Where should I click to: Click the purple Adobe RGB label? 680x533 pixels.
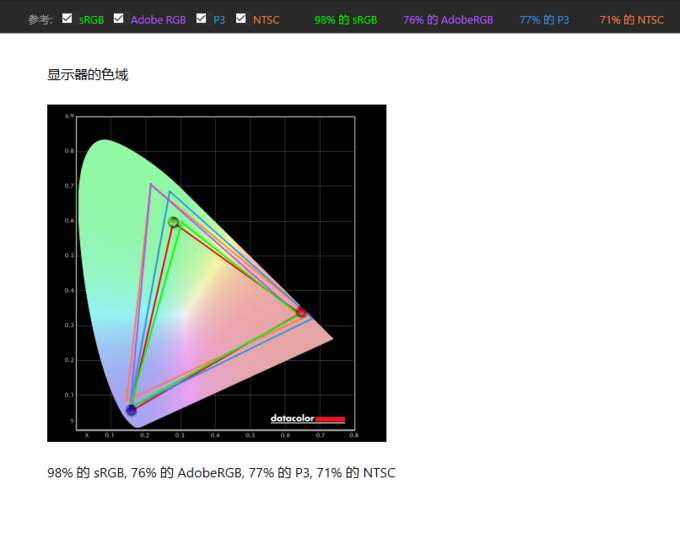pos(158,20)
